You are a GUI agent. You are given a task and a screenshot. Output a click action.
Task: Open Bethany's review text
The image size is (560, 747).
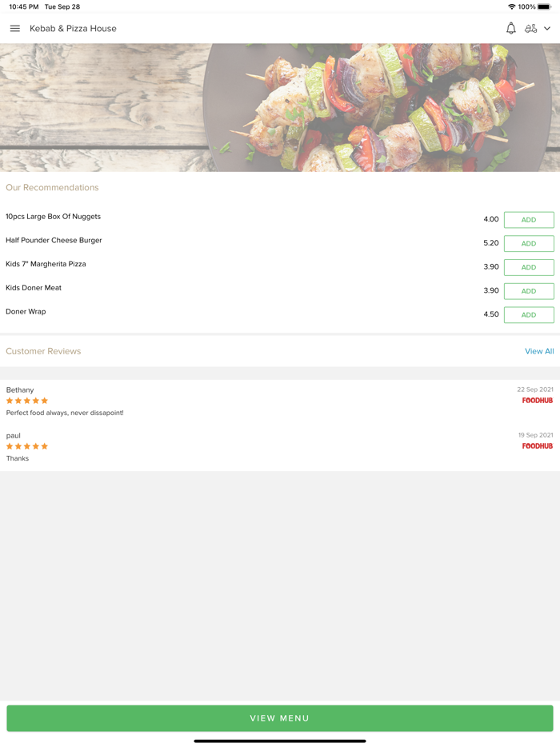click(65, 413)
